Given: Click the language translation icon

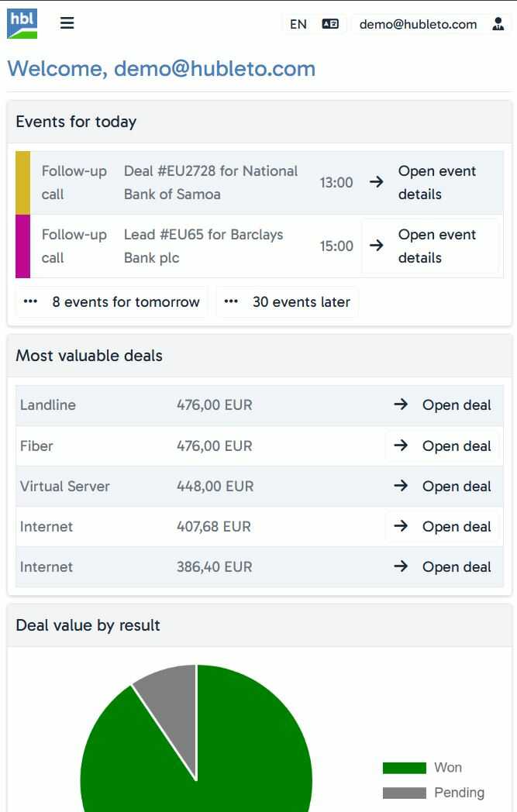Looking at the screenshot, I should [330, 24].
